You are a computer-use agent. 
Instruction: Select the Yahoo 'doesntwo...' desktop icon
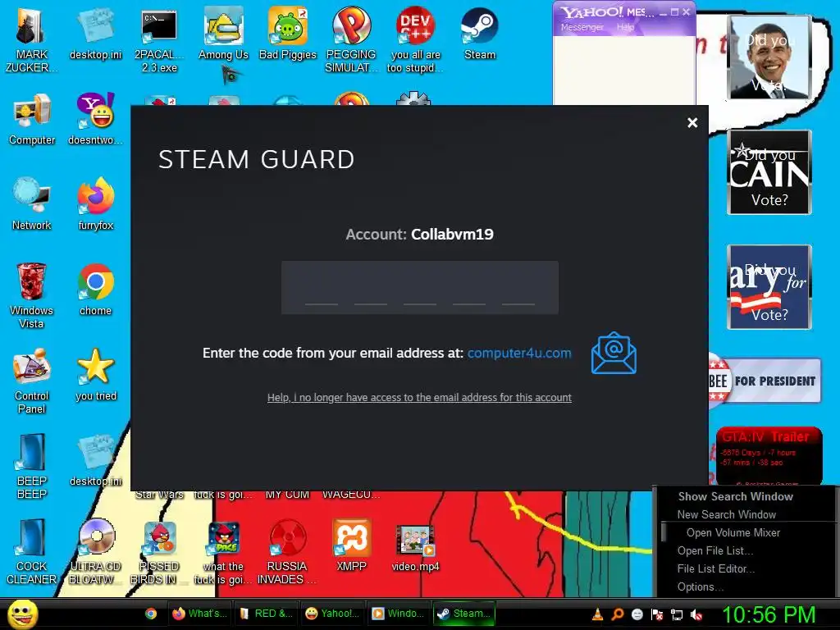pos(95,120)
